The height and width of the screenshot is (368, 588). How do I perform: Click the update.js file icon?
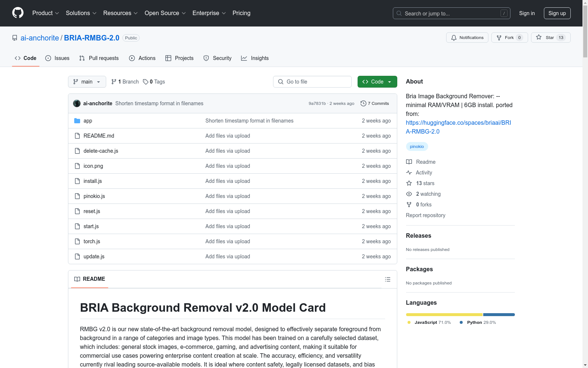pyautogui.click(x=77, y=256)
